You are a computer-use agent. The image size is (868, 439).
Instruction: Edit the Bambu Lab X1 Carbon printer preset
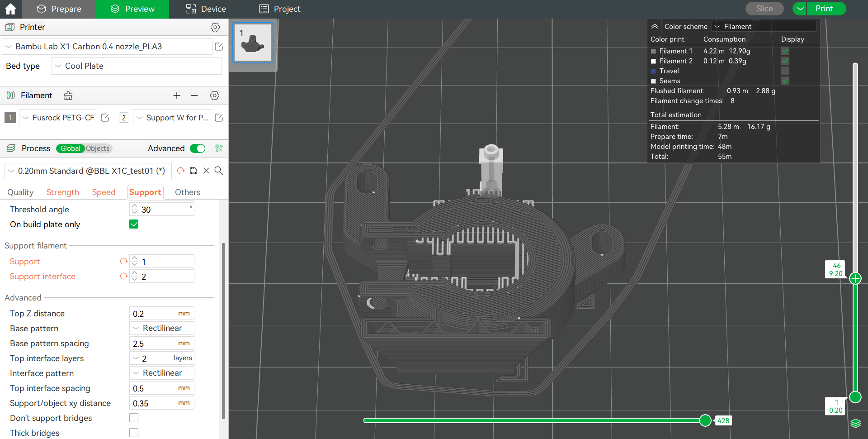[x=219, y=47]
